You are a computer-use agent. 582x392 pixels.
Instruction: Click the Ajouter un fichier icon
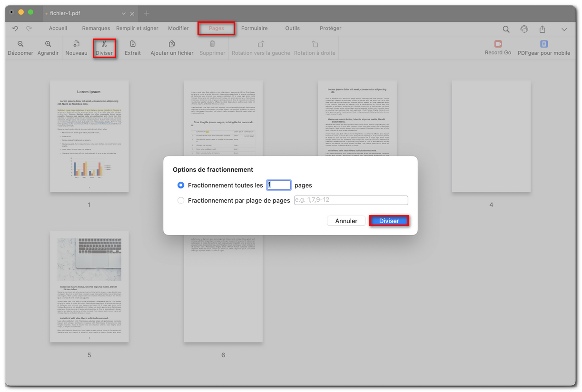click(x=170, y=48)
